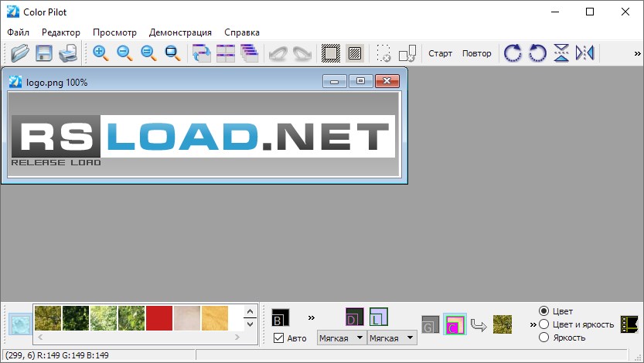Redo action arrow icon
644x363 pixels.
[x=302, y=53]
